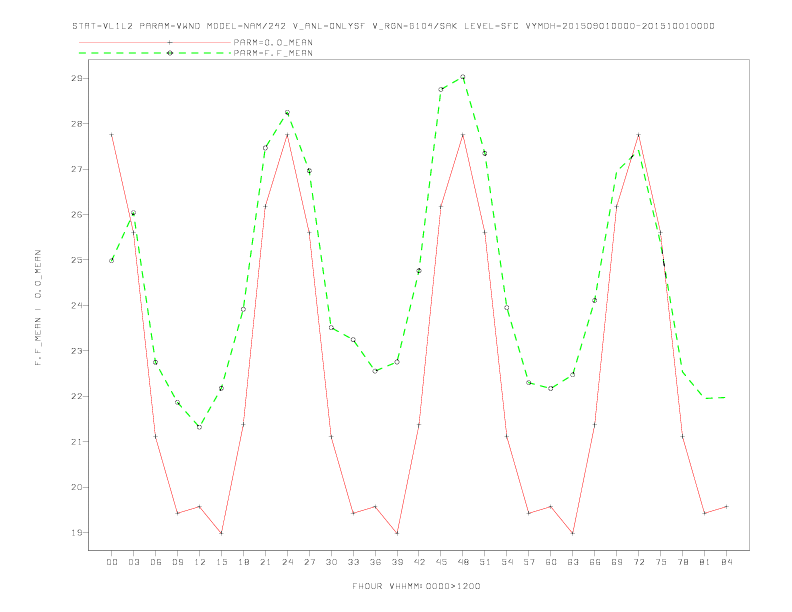Screen dimensions: 792x612
Task: Click x-axis hour label 36
Action: (375, 562)
